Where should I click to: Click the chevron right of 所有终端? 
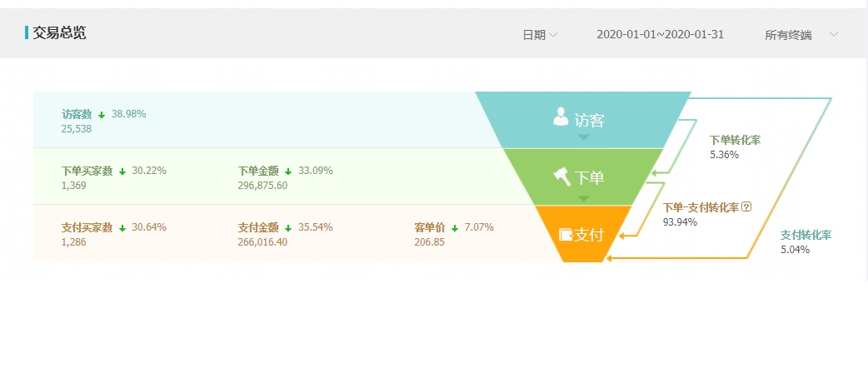click(834, 34)
